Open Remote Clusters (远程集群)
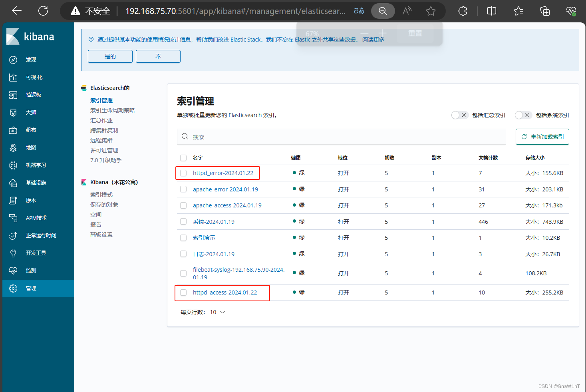586x392 pixels. (x=101, y=140)
